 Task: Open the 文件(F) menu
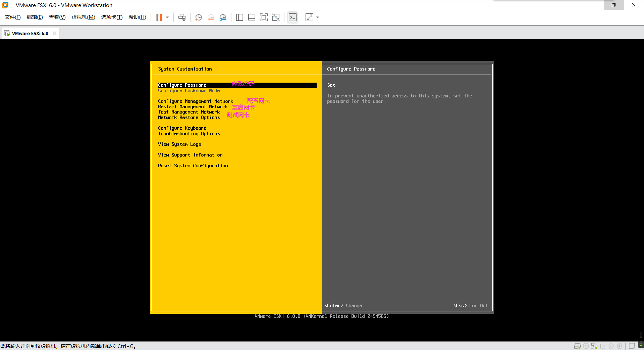click(13, 17)
